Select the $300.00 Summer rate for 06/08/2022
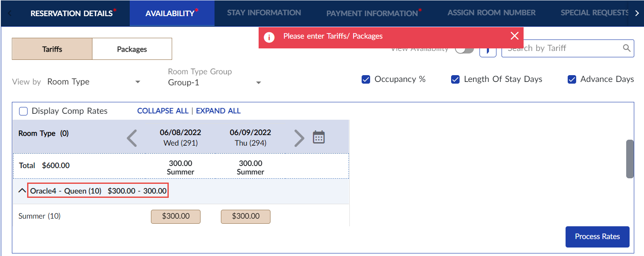This screenshot has height=256, width=644. point(176,217)
